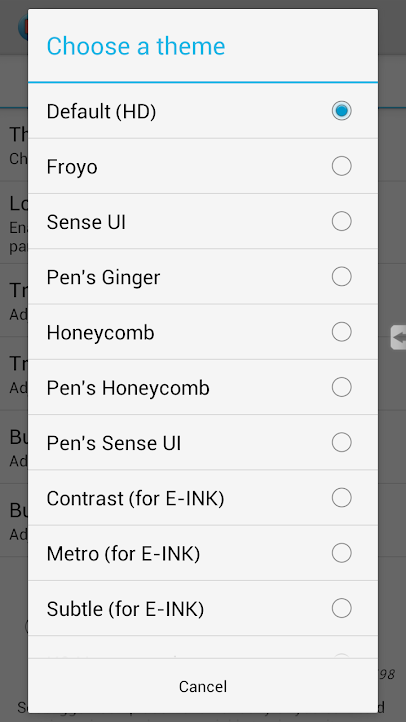406x722 pixels.
Task: Pick the Pen's Ginger radio button
Action: click(x=342, y=277)
